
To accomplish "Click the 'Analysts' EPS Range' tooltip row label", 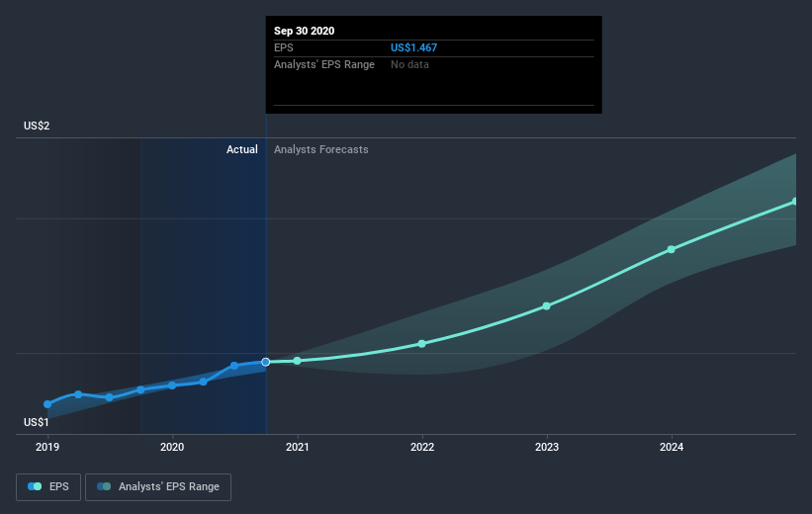I will (x=324, y=64).
